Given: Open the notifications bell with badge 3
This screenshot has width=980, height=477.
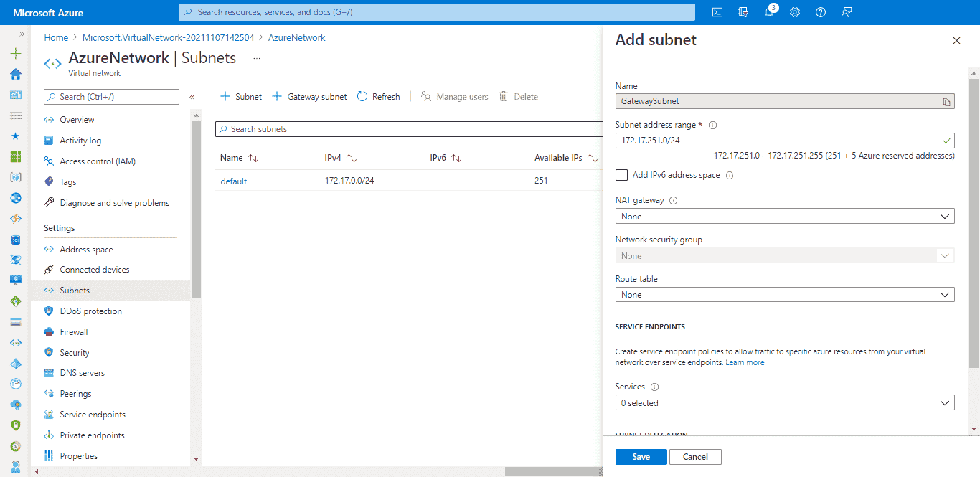Looking at the screenshot, I should click(769, 12).
